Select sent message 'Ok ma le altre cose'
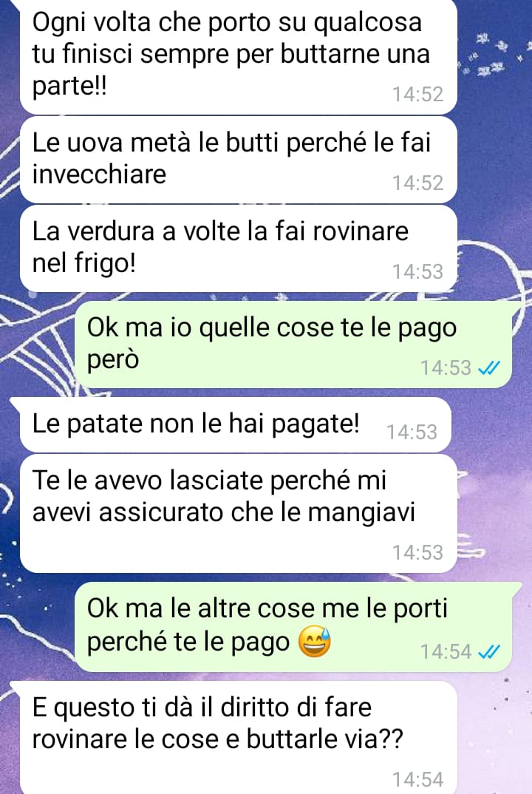The height and width of the screenshot is (794, 532). click(x=293, y=627)
